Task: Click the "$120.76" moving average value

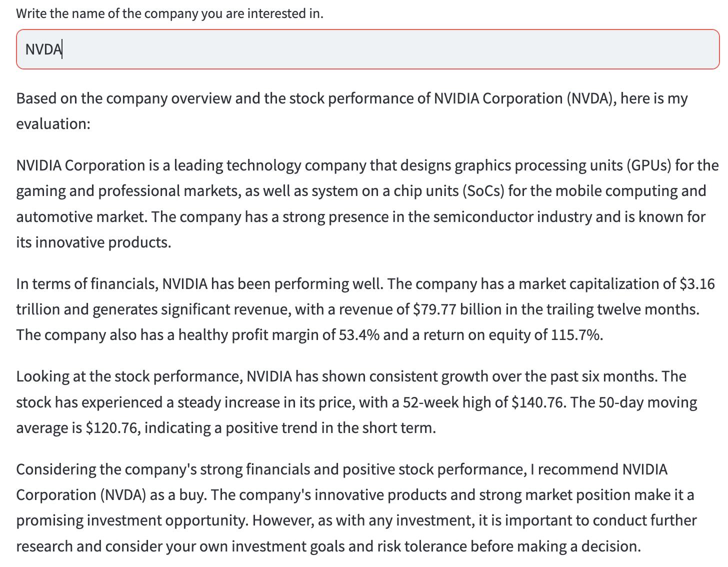Action: click(x=112, y=427)
